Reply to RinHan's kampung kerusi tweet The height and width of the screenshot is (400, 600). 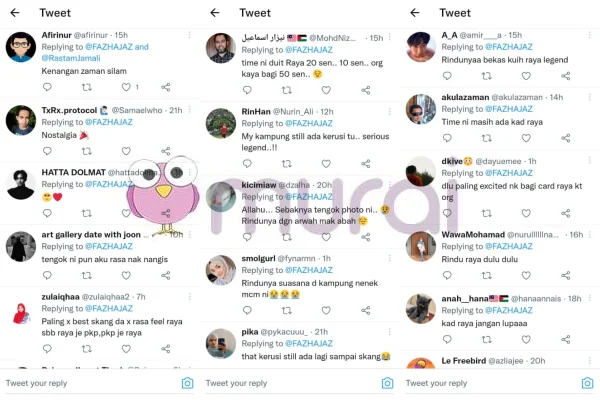pos(247,164)
